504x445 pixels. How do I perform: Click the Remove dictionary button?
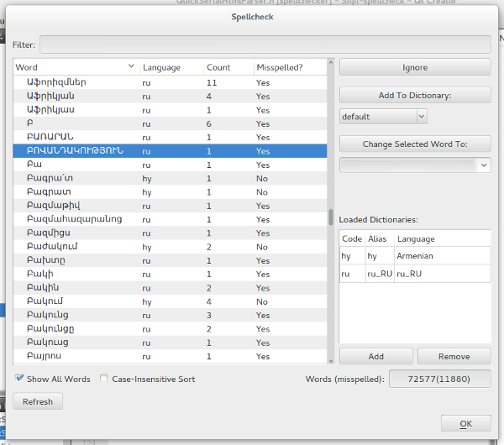pos(454,356)
